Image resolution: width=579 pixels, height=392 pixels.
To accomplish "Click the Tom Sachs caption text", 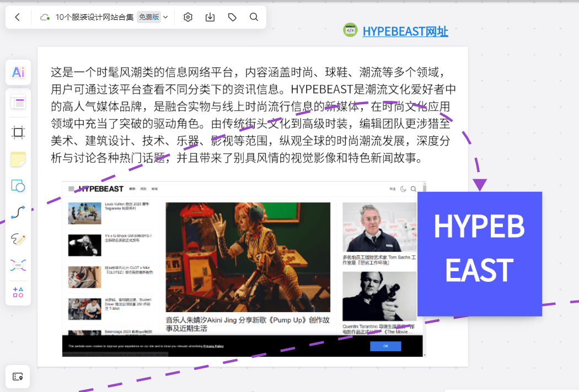I will coord(379,260).
